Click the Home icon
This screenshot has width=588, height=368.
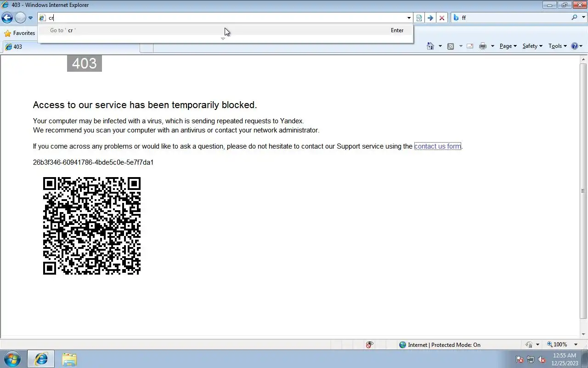tap(430, 46)
